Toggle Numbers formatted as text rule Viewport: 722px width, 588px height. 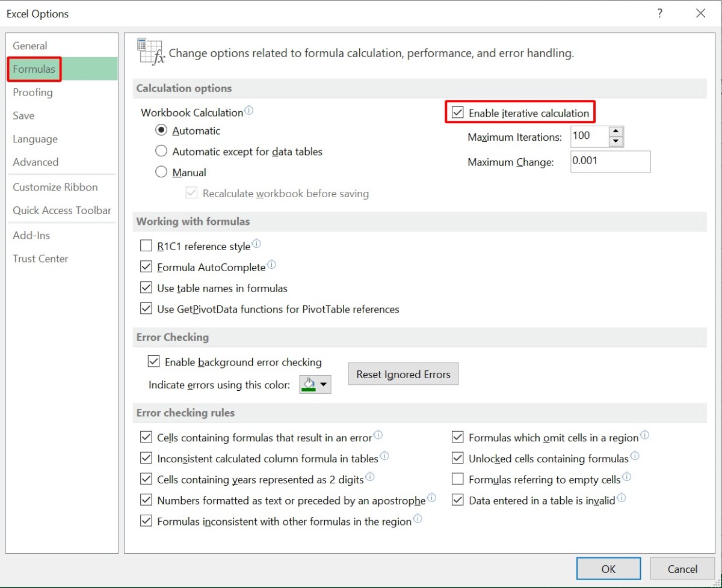click(x=146, y=500)
